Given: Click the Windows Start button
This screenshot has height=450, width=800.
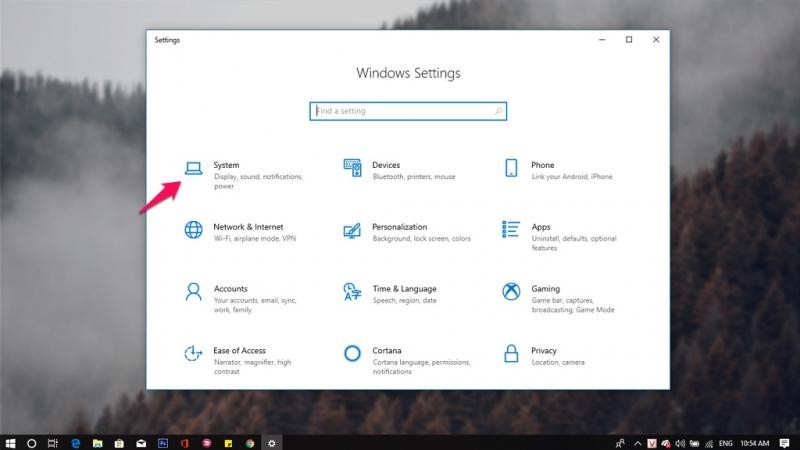Looking at the screenshot, I should click(x=10, y=442).
